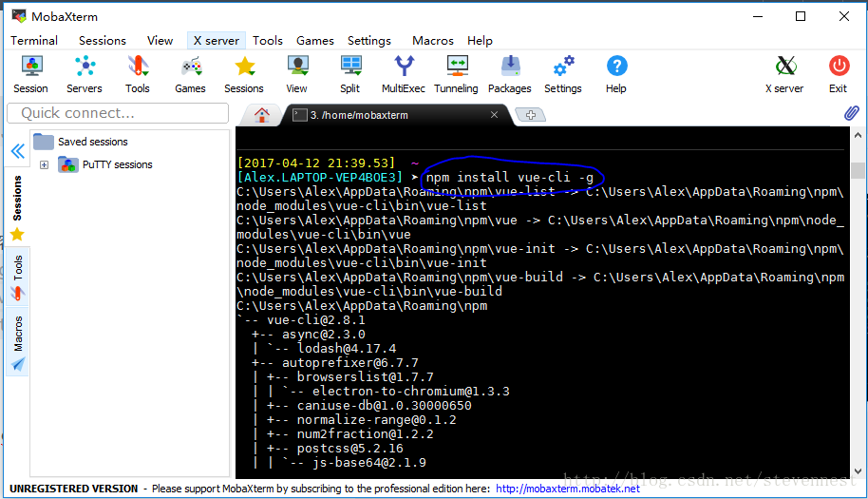Close the /home/mobaxterm tab
The height and width of the screenshot is (499, 868).
point(495,115)
